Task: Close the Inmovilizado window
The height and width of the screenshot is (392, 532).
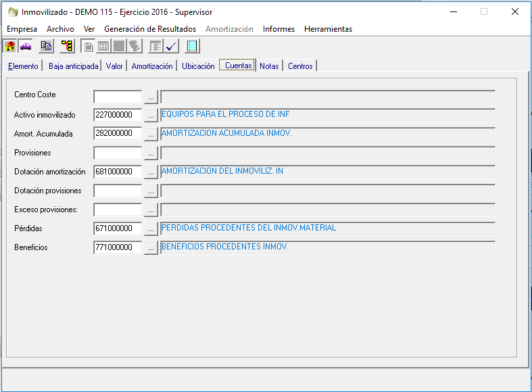Action: click(x=514, y=12)
